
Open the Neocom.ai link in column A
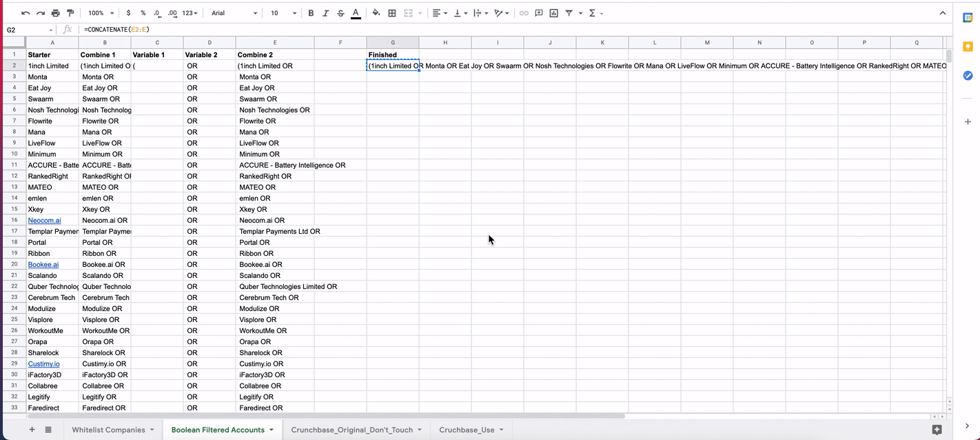point(44,220)
